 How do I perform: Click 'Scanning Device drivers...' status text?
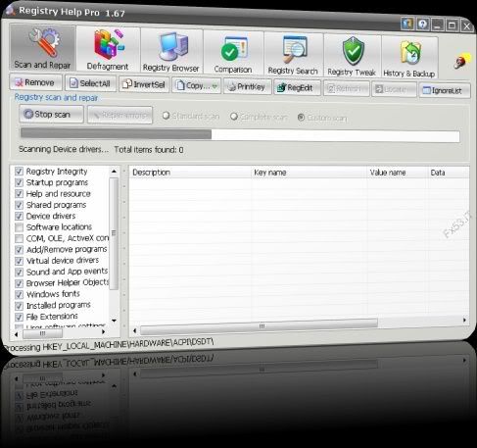(64, 149)
